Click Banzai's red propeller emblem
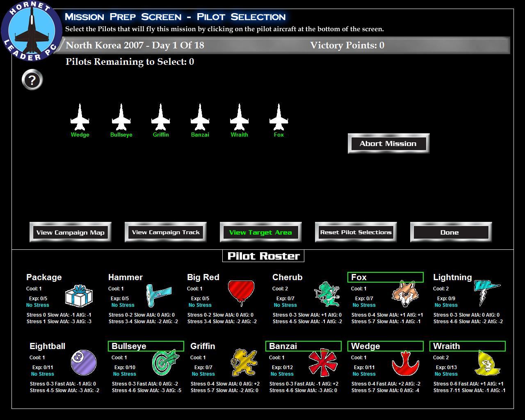The width and height of the screenshot is (525, 420). coord(323,363)
